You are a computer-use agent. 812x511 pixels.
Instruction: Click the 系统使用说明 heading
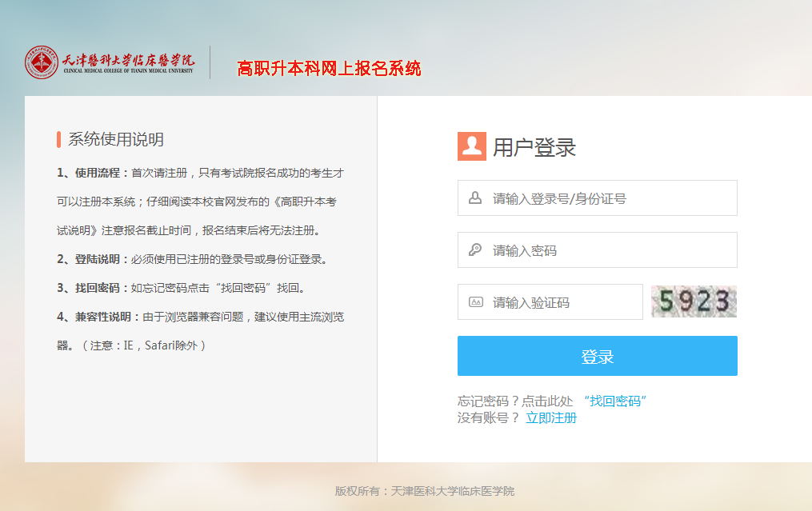point(116,139)
